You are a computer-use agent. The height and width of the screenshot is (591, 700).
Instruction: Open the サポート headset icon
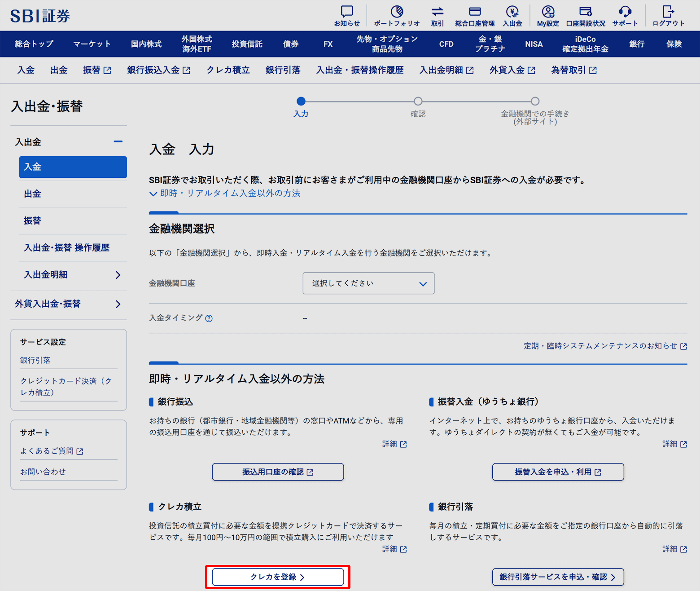point(625,11)
